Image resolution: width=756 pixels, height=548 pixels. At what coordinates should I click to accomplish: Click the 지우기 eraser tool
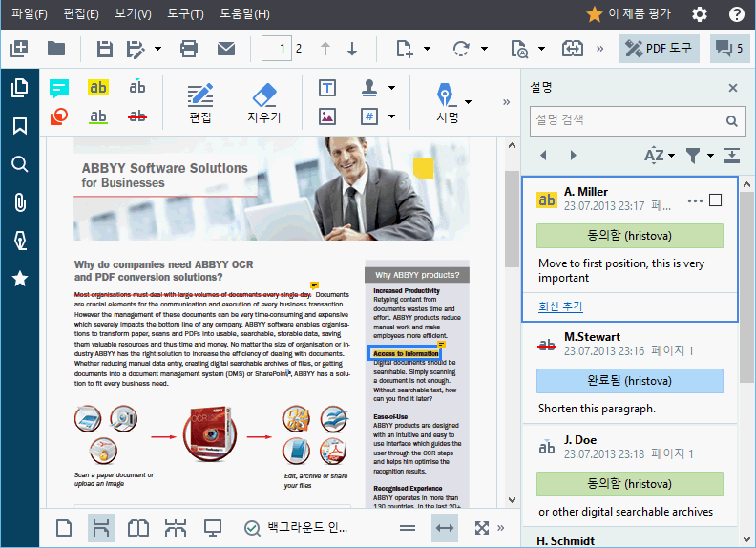(264, 103)
